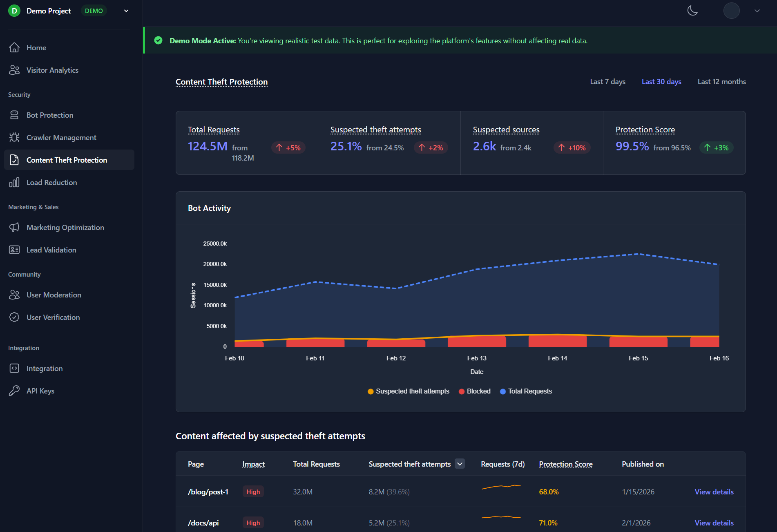Switch to the Last 7 days range
Viewport: 777px width, 532px height.
tap(607, 82)
